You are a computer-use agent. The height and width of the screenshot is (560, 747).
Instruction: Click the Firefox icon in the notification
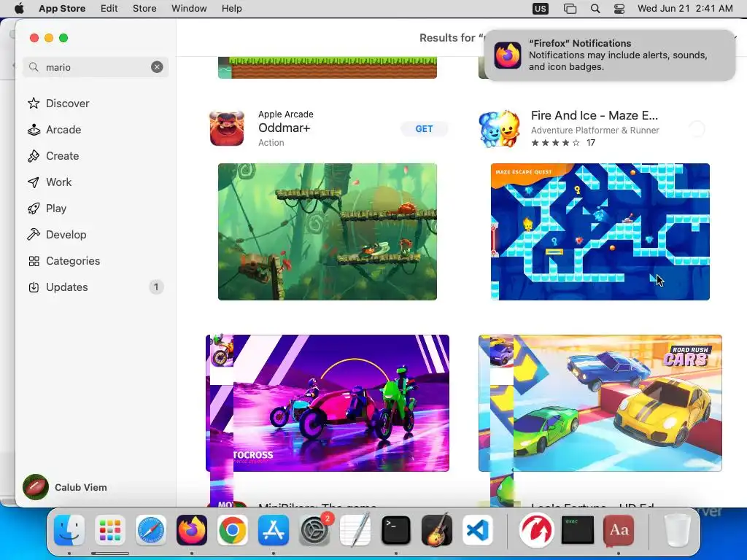508,55
